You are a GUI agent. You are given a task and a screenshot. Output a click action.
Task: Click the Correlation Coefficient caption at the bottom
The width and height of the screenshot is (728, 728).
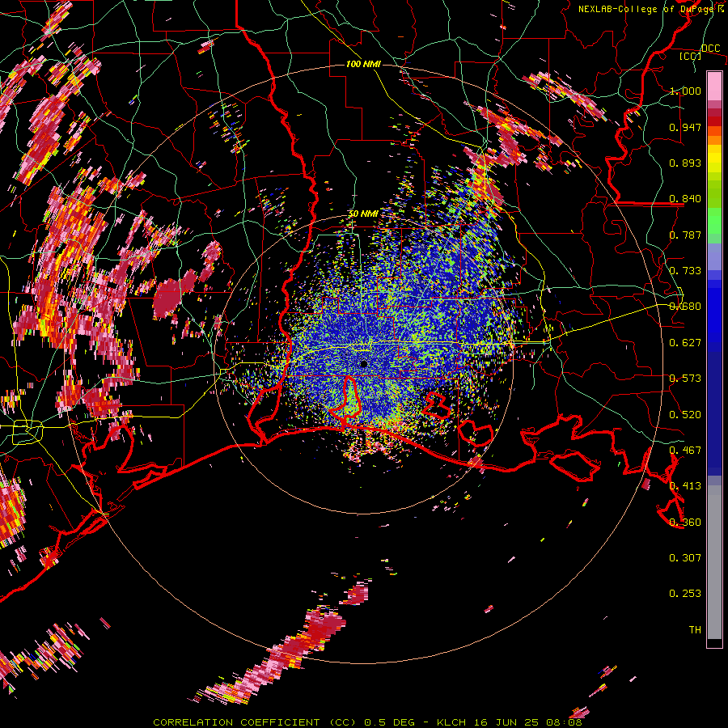pos(367,722)
